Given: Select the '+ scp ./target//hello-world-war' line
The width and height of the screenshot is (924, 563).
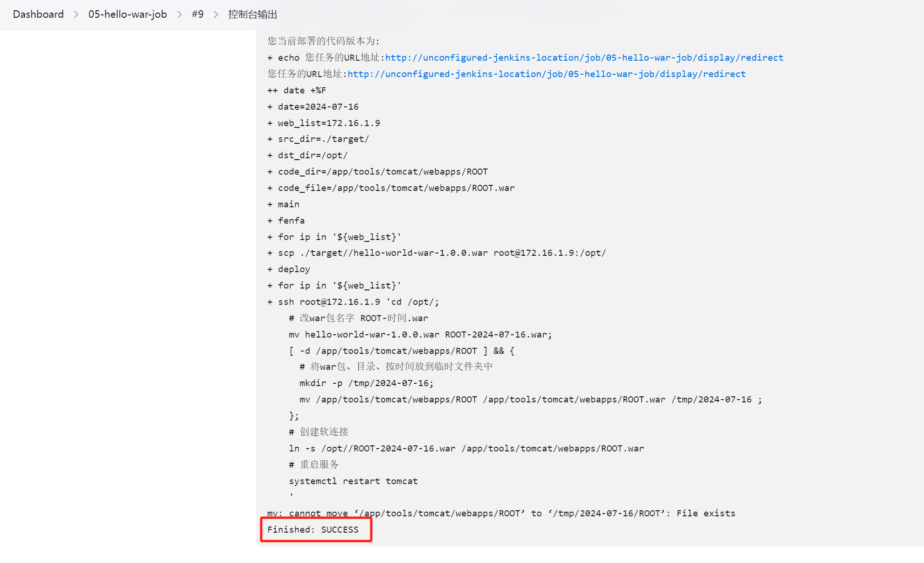Looking at the screenshot, I should (x=437, y=253).
